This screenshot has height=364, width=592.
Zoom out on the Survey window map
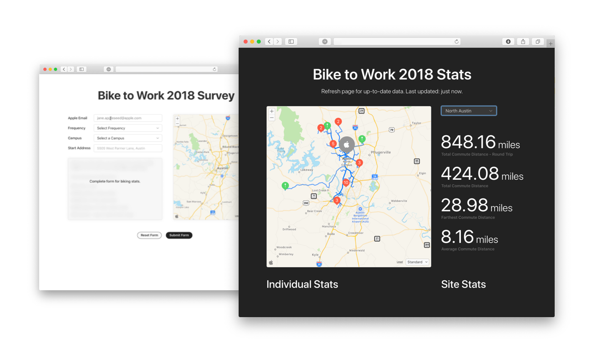(178, 123)
